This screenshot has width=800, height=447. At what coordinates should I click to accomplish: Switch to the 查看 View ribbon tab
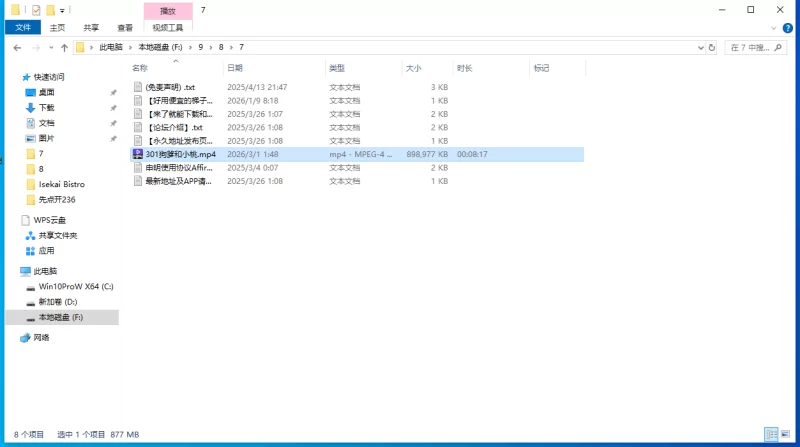tap(124, 28)
